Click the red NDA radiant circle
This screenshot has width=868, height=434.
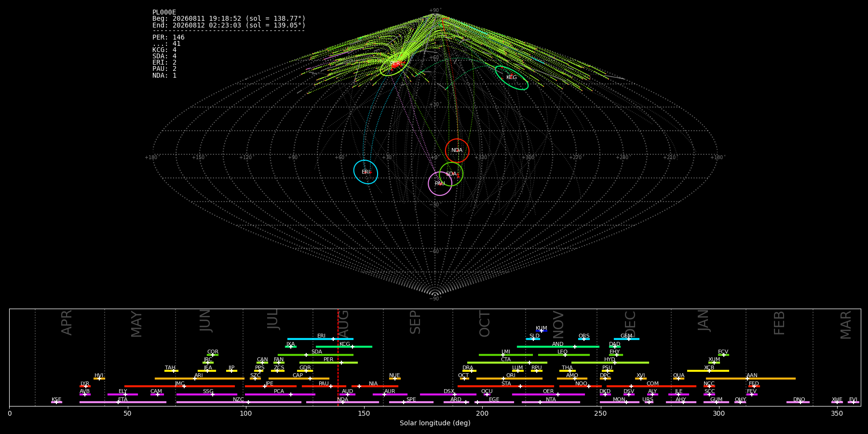[x=457, y=150]
